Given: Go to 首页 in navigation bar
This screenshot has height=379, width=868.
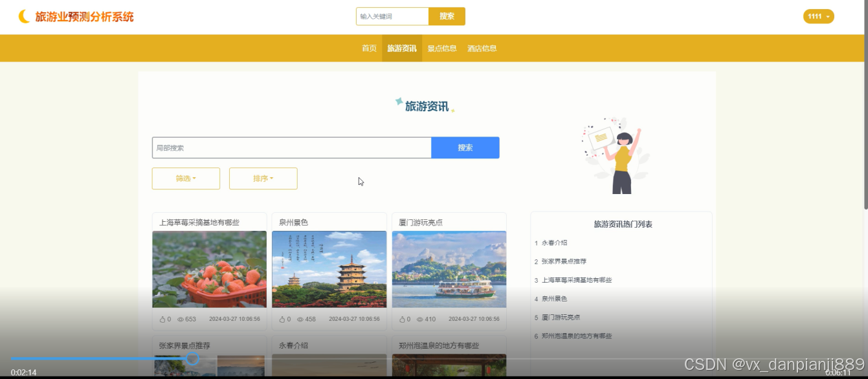Looking at the screenshot, I should 369,49.
